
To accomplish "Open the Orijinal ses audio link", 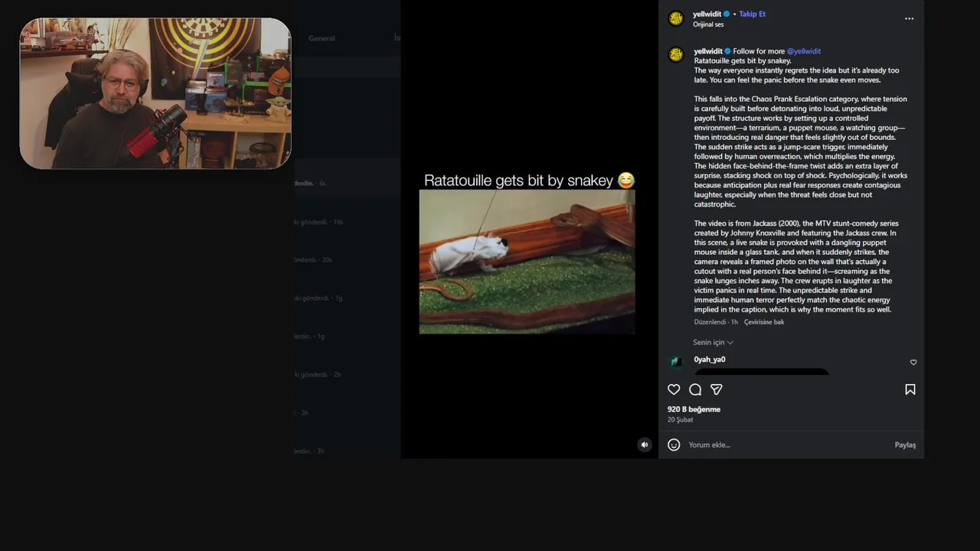I will [x=708, y=24].
